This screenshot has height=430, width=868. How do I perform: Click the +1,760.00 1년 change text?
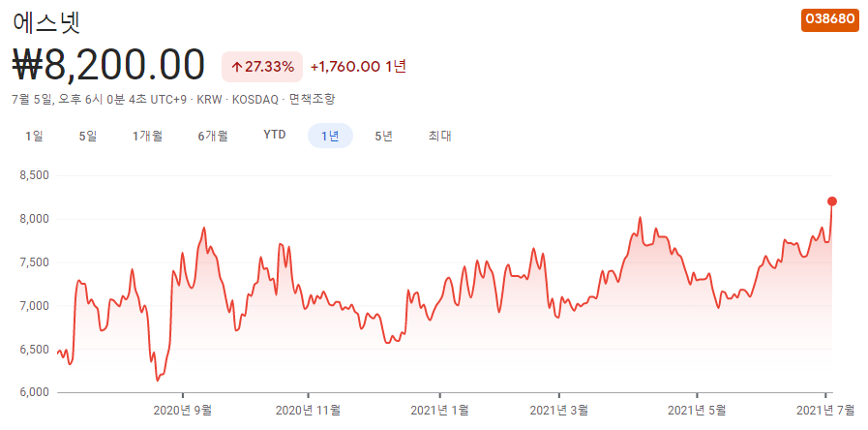[359, 67]
